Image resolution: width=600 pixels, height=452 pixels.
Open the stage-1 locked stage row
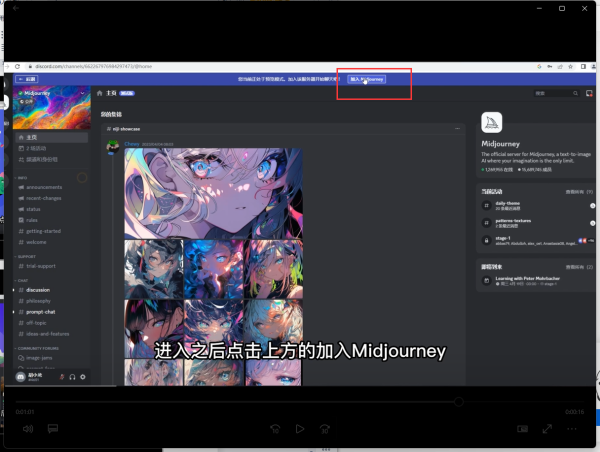coord(536,240)
